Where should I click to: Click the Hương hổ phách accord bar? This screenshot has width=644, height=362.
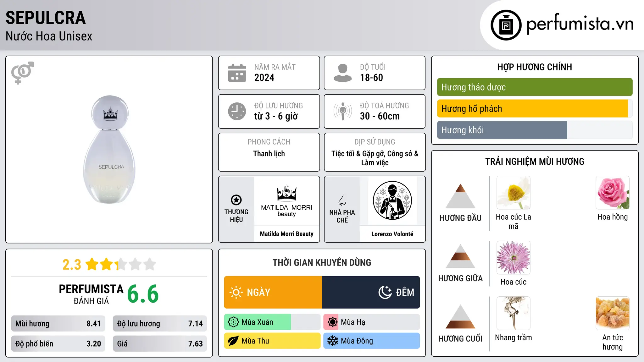tap(535, 108)
